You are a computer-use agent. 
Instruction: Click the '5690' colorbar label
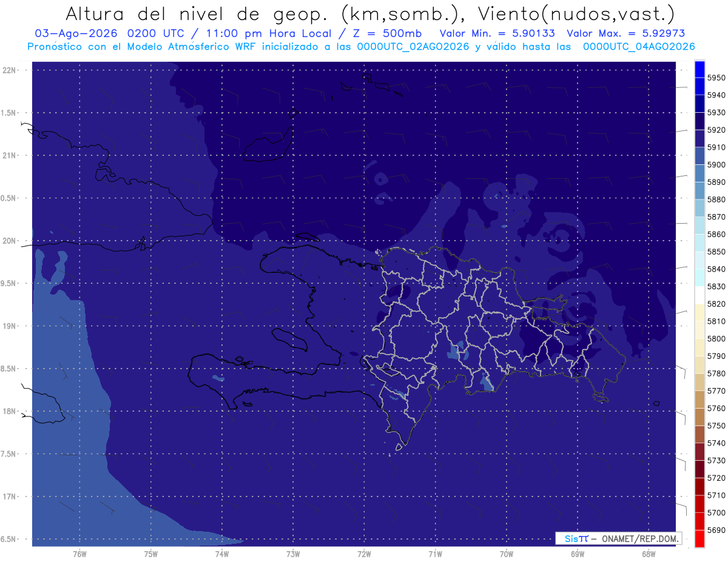click(x=716, y=530)
